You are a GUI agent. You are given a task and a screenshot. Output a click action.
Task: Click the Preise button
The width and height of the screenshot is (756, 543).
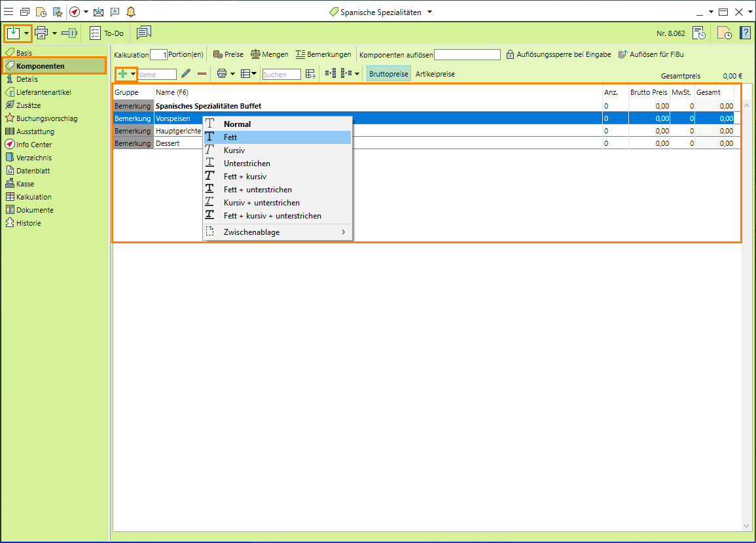228,54
